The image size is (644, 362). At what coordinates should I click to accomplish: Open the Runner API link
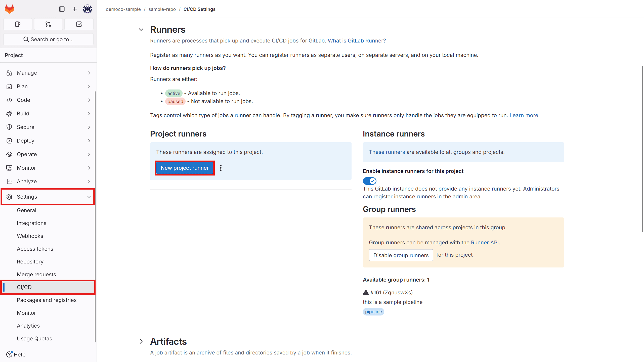tap(485, 243)
